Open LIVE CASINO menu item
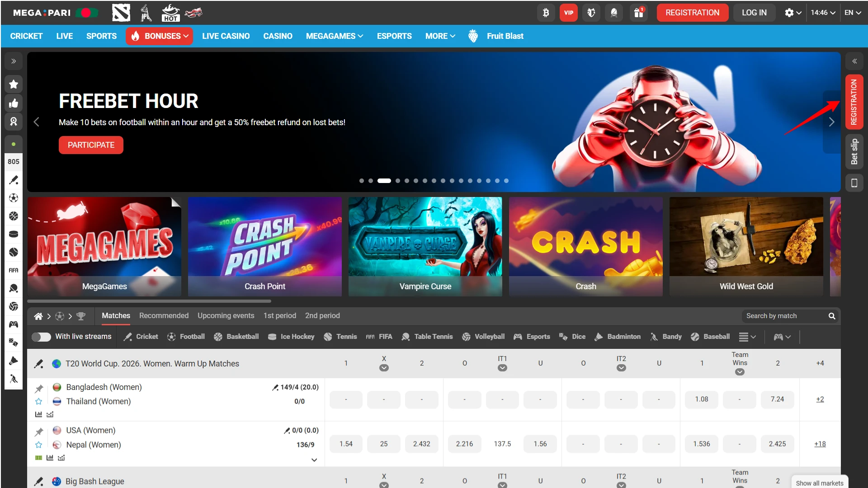Image resolution: width=868 pixels, height=488 pixels. pyautogui.click(x=226, y=36)
